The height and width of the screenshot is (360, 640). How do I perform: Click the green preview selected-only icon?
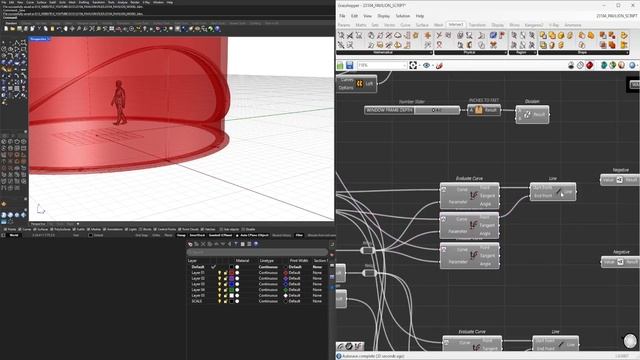click(604, 65)
